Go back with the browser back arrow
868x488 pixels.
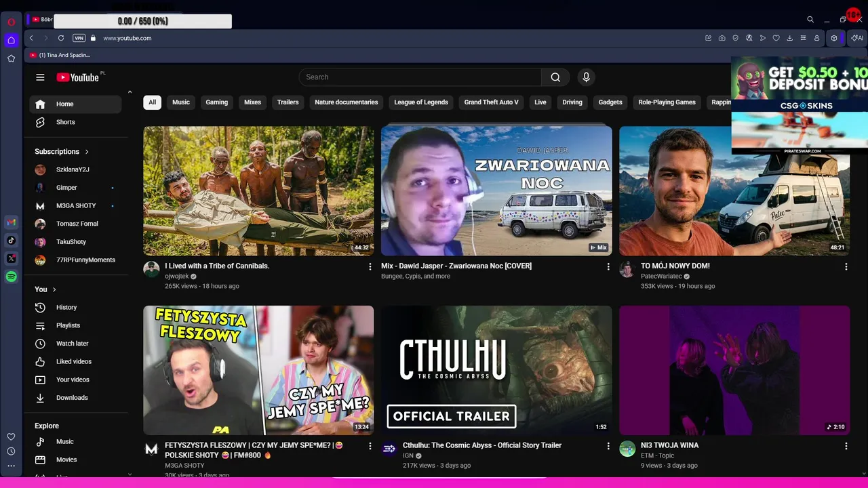(x=31, y=38)
